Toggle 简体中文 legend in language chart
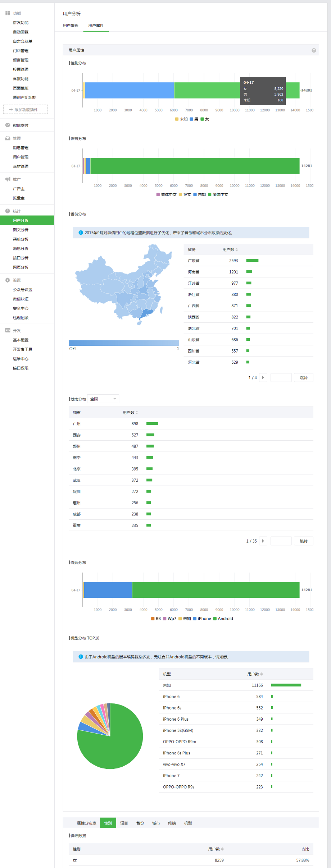 pyautogui.click(x=218, y=195)
